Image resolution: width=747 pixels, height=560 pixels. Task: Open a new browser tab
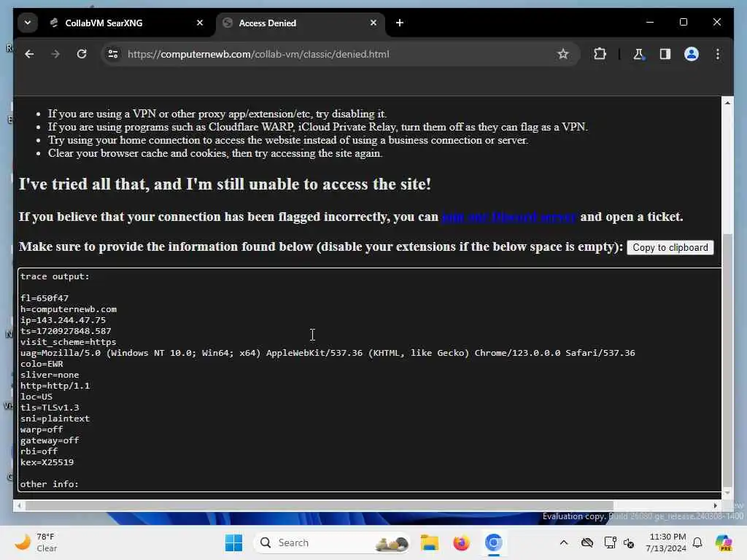coord(400,23)
